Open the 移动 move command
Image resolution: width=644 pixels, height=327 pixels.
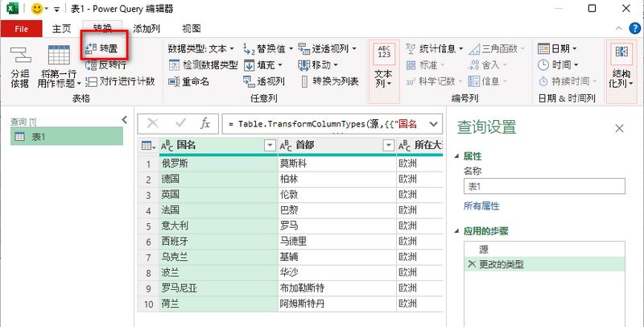click(x=318, y=65)
